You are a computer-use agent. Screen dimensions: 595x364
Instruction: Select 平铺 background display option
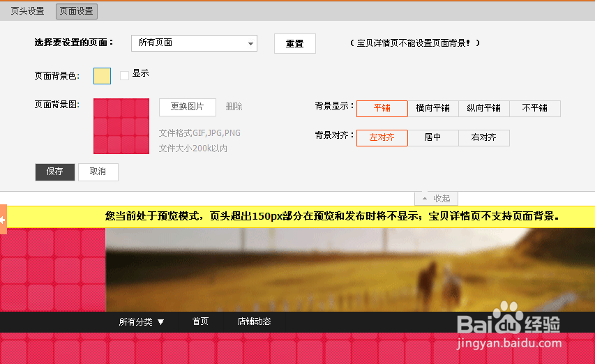coord(382,109)
